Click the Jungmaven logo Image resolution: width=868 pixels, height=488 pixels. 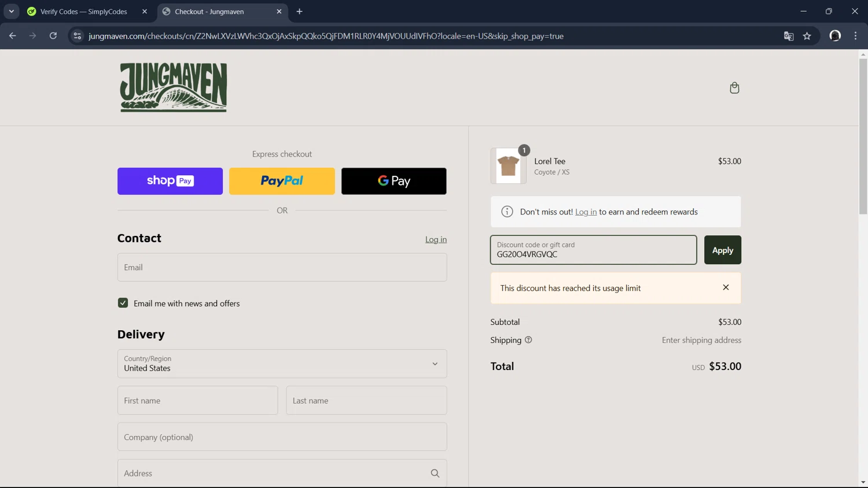coord(174,87)
